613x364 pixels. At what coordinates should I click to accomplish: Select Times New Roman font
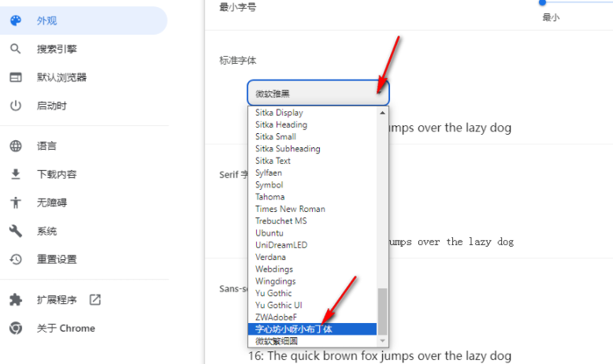pos(312,209)
